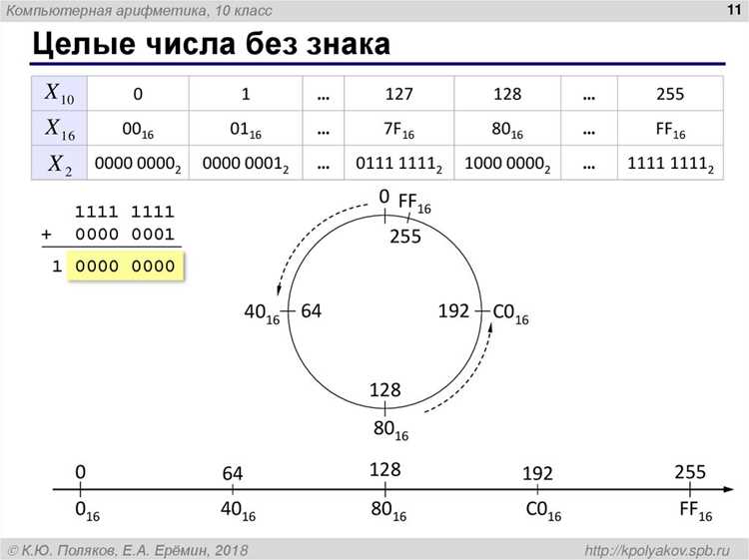The height and width of the screenshot is (560, 749).
Task: Click "255" above the number line
Action: [x=690, y=472]
